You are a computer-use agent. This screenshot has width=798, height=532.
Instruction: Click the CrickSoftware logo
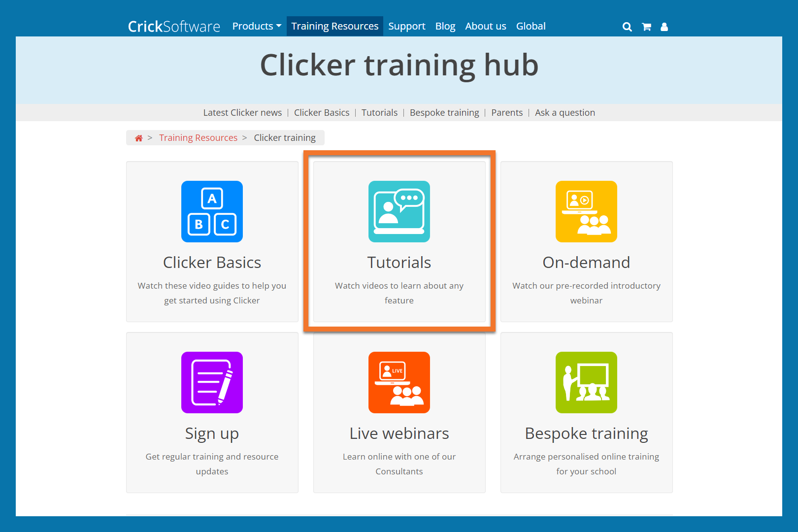[174, 27]
